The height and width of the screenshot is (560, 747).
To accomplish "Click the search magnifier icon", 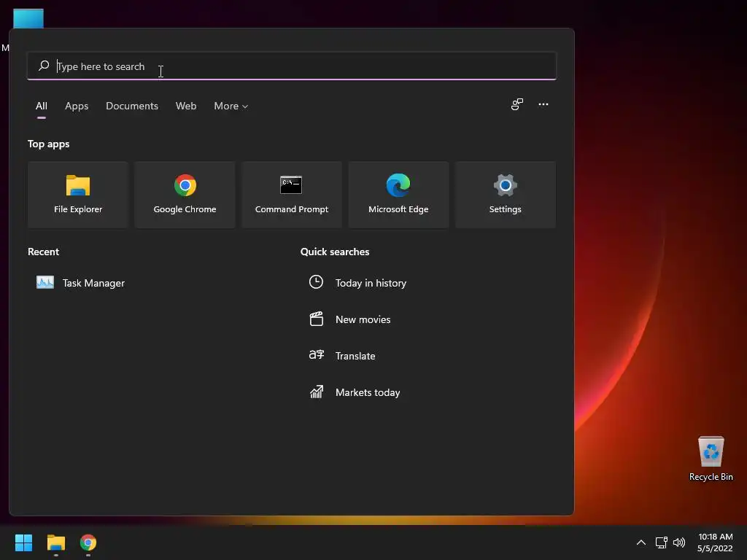I will [x=44, y=66].
